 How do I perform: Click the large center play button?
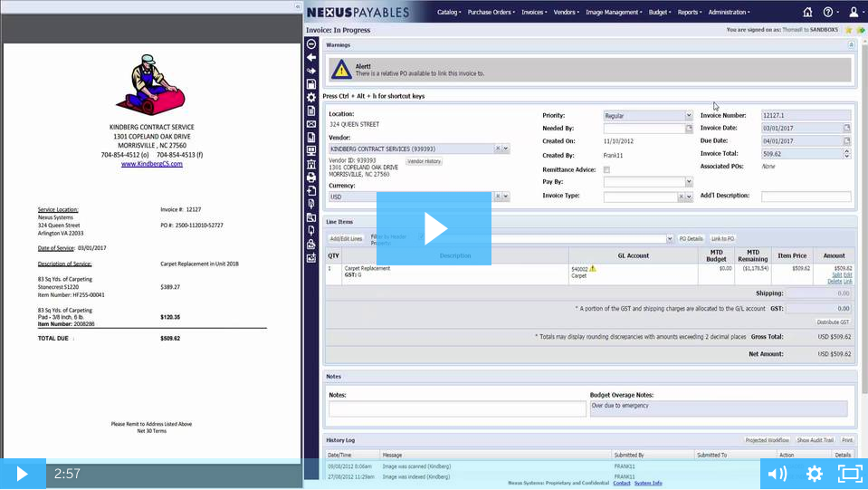[434, 228]
